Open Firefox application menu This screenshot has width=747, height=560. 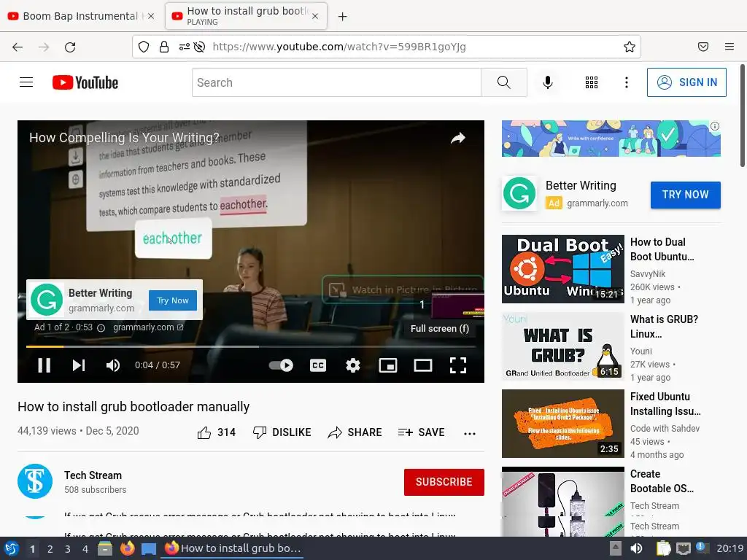(x=729, y=47)
